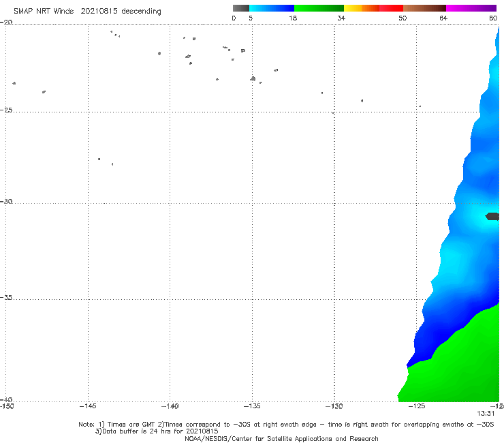This screenshot has height=443, width=504.
Task: Click the red segment of the color bar
Action: pyautogui.click(x=391, y=8)
